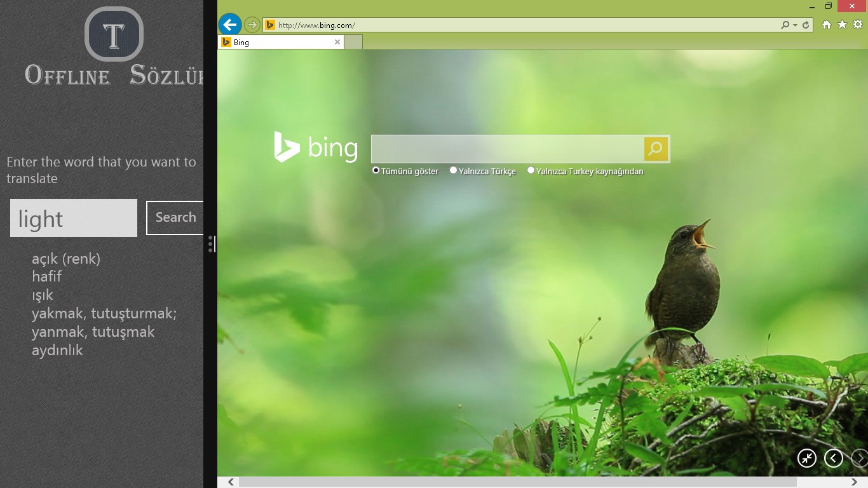Viewport: 868px width, 488px height.
Task: Click the browser forward arrow button
Action: point(252,25)
